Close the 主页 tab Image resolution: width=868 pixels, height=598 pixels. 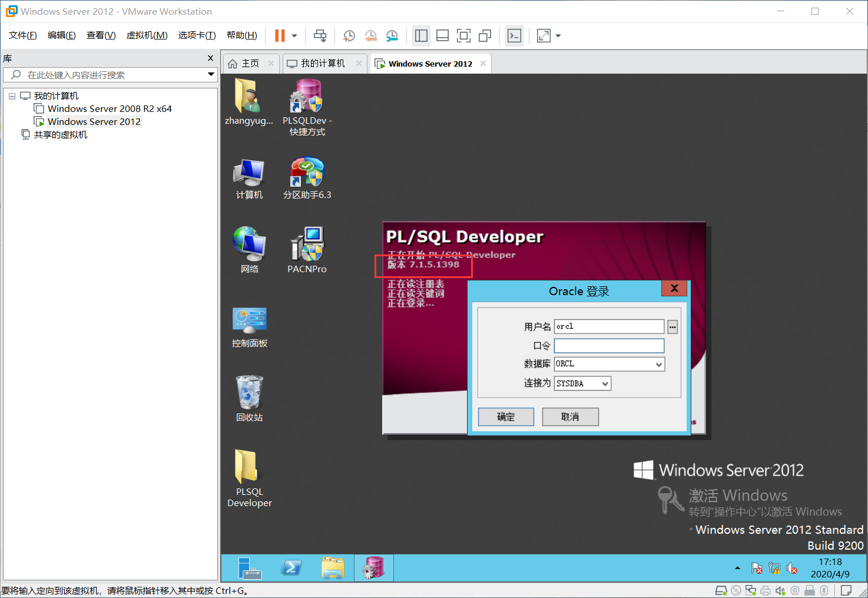(271, 64)
